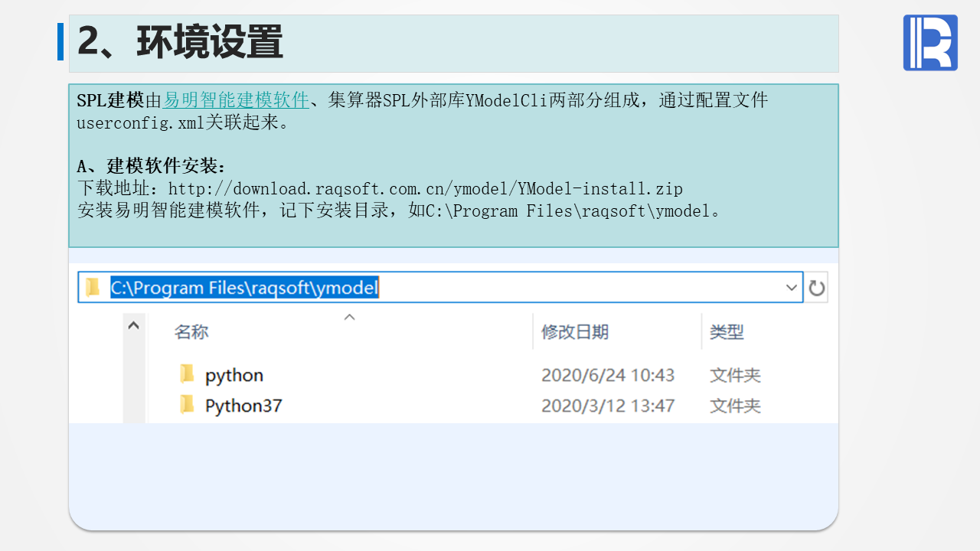Click the python folder icon
The image size is (980, 551).
187,374
